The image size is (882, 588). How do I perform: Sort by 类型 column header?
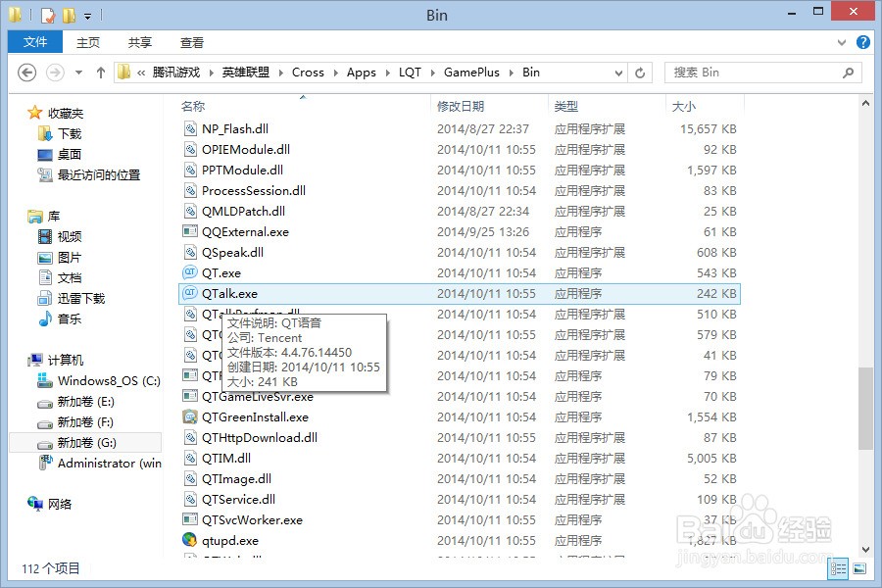[565, 107]
